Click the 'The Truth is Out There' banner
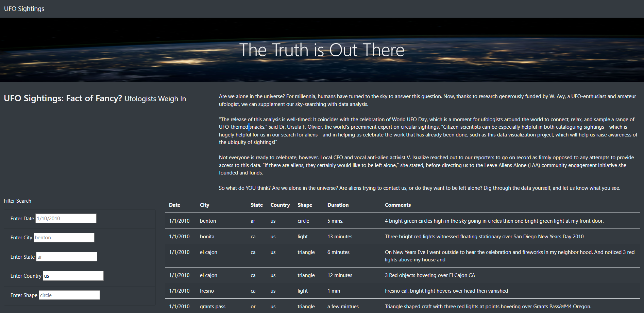The width and height of the screenshot is (644, 313). click(322, 50)
